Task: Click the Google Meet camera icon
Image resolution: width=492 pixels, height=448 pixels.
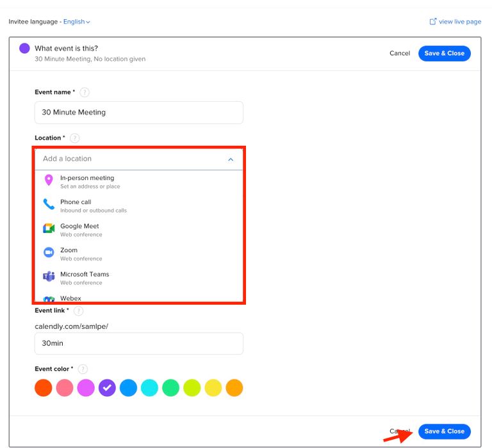Action: [x=49, y=228]
